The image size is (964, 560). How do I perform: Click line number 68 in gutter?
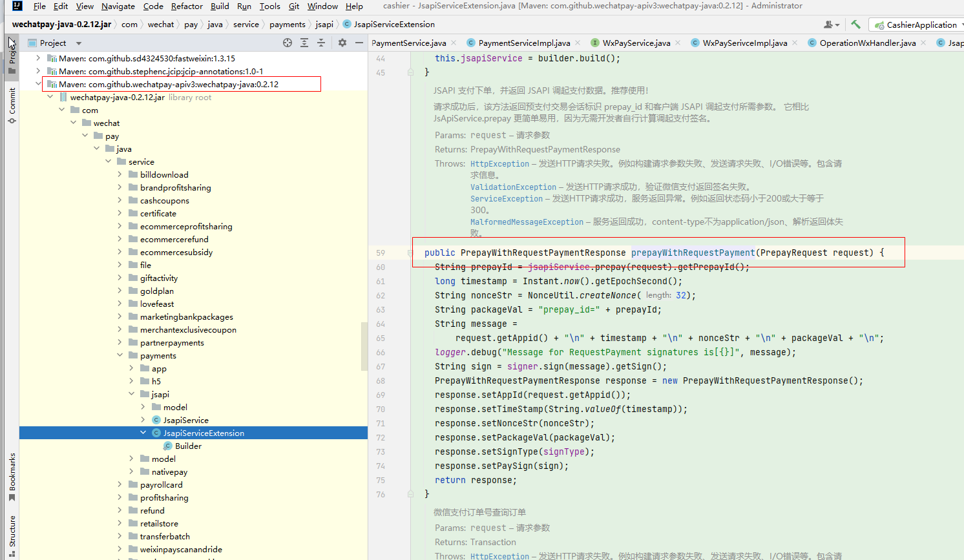[381, 380]
